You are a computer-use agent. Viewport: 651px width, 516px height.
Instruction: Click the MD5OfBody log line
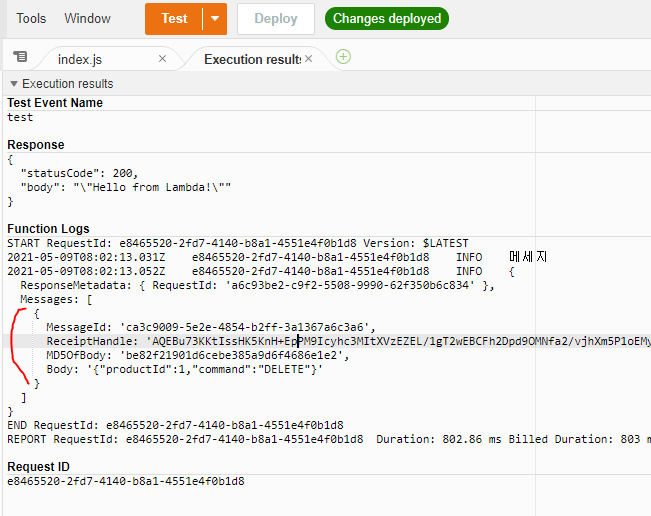(198, 356)
